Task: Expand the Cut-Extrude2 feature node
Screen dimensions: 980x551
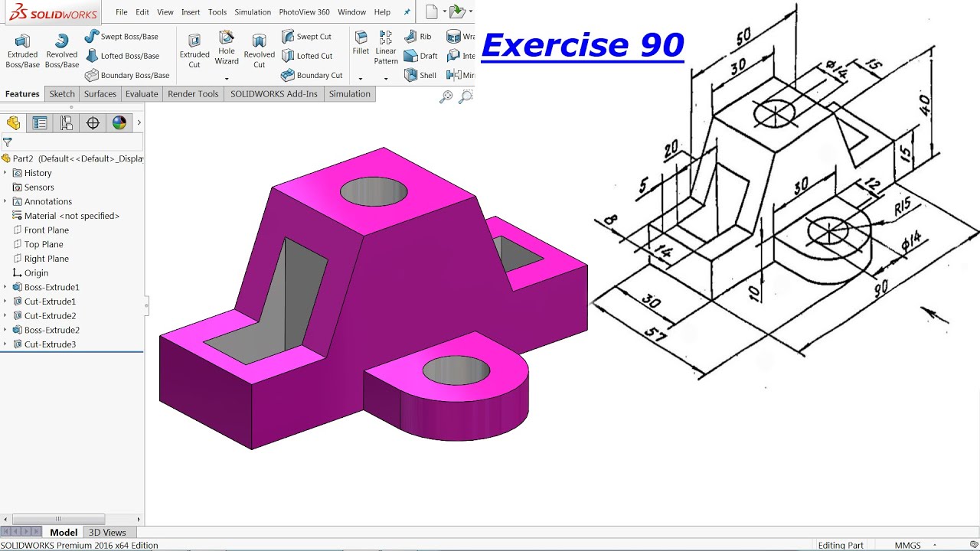Action: point(5,316)
